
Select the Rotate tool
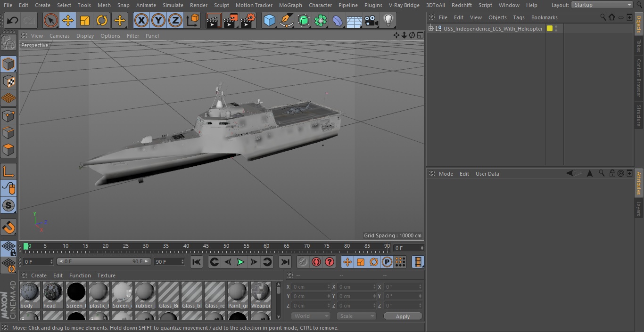coord(102,20)
